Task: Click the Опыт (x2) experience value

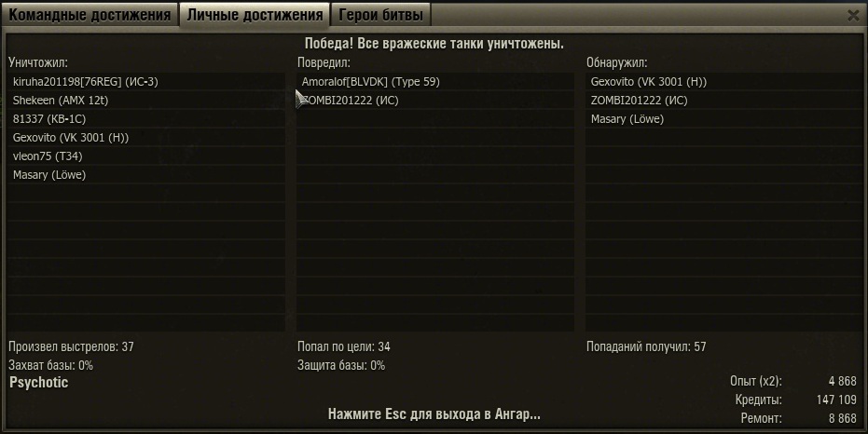Action: pyautogui.click(x=842, y=381)
